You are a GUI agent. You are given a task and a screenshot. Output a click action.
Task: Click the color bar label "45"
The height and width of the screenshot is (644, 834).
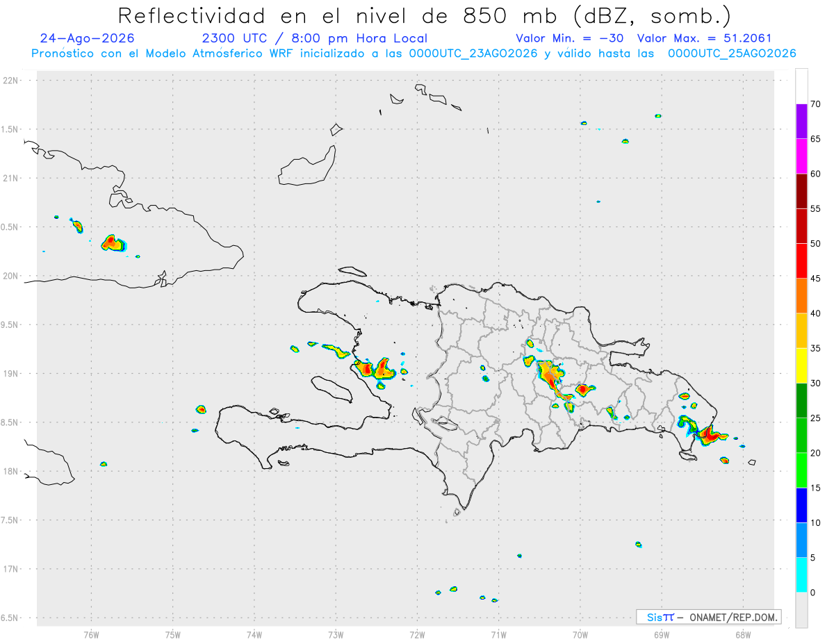815,279
